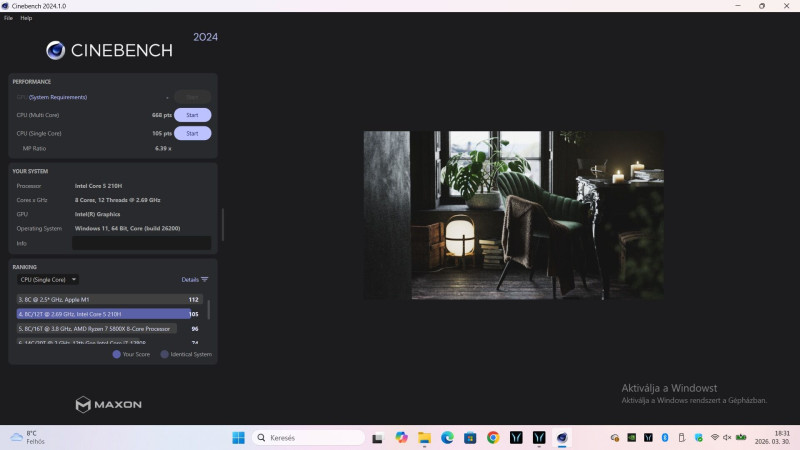Image resolution: width=800 pixels, height=450 pixels.
Task: Click the Your Score legend dot
Action: [x=116, y=354]
